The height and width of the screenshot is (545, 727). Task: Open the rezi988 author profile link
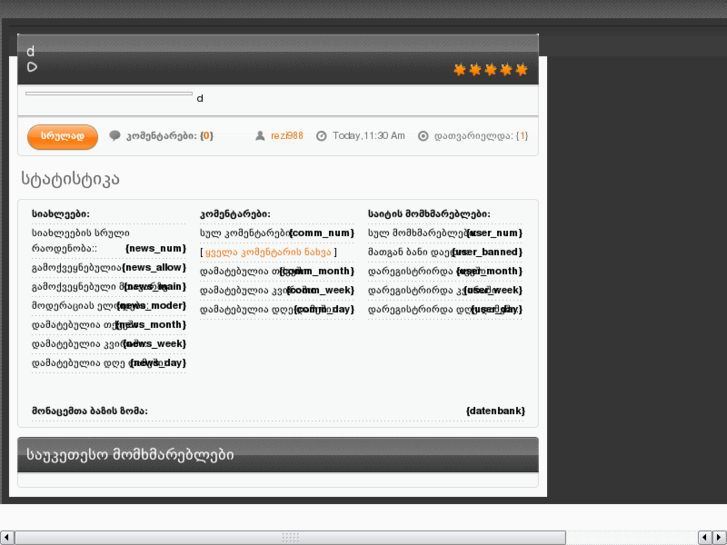287,136
